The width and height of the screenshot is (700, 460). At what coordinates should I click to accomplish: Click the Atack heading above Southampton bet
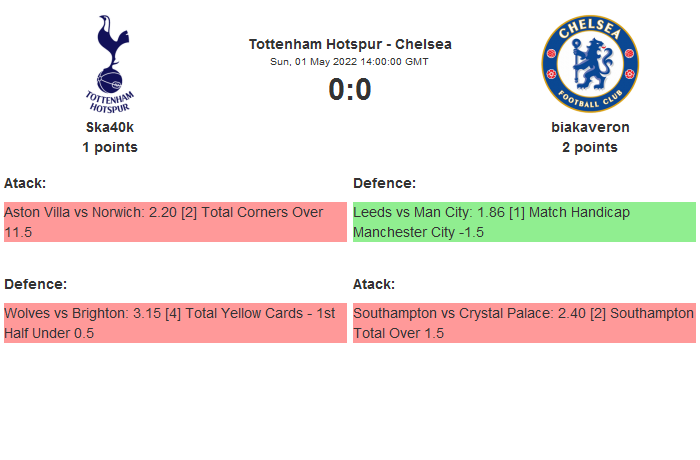374,284
